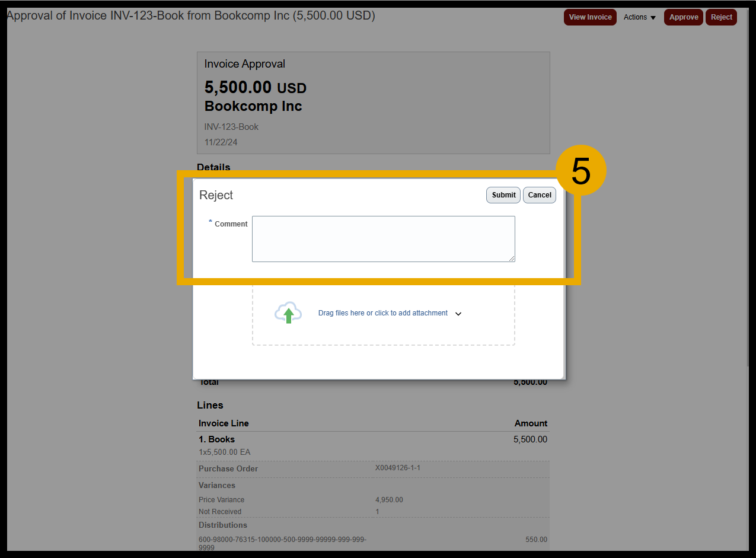Click the Amount column header

coord(531,423)
